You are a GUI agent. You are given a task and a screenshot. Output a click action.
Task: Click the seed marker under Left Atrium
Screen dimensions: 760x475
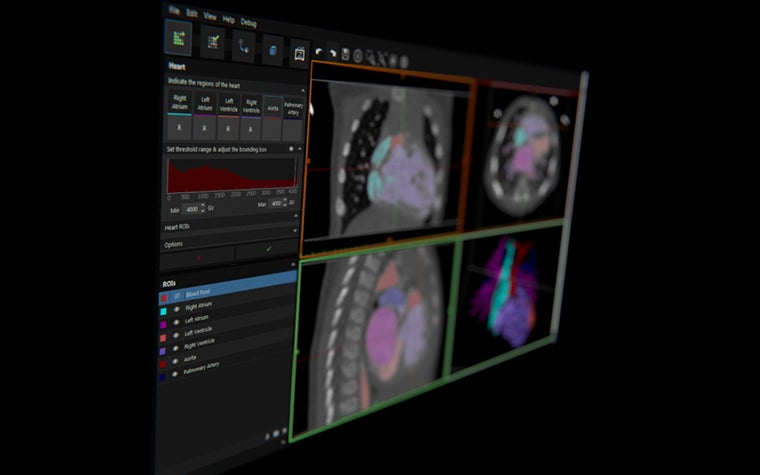pos(205,128)
